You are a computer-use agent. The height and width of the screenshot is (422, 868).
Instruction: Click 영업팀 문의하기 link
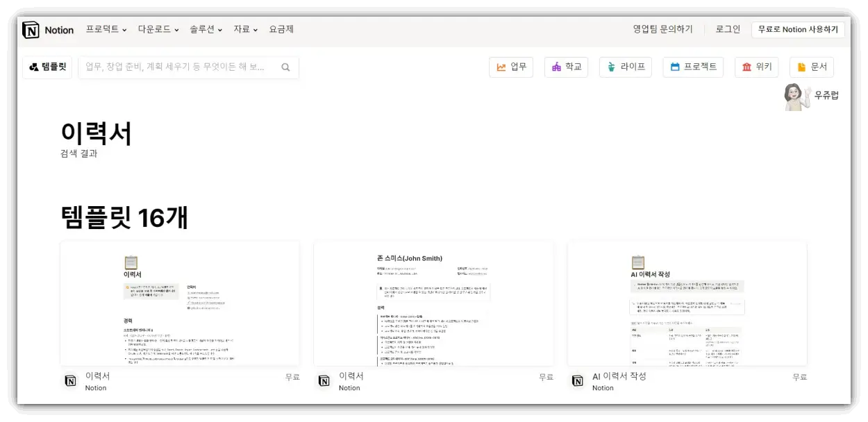(662, 29)
